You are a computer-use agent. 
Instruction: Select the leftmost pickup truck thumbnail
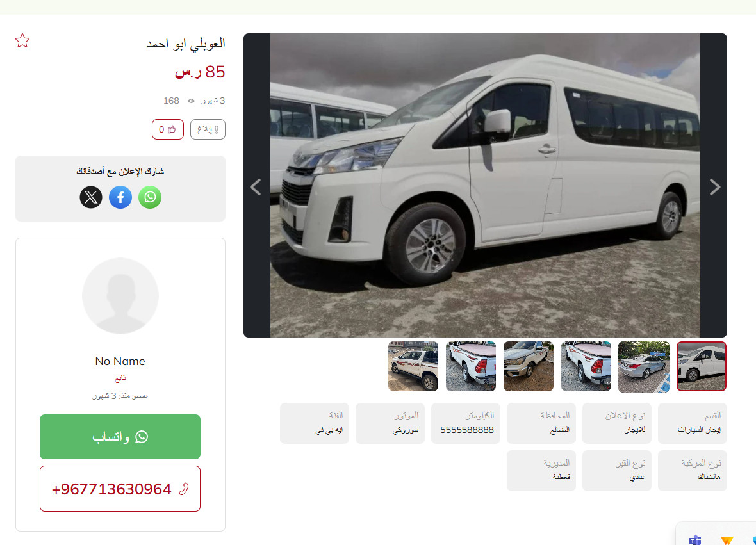[413, 366]
